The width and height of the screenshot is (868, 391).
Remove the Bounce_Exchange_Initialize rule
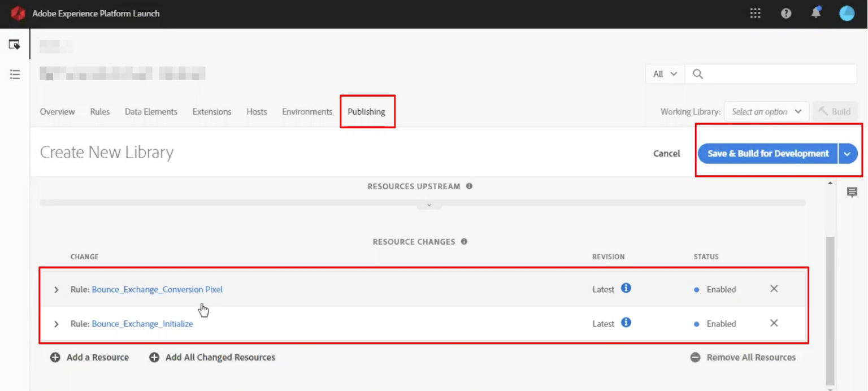pos(774,323)
